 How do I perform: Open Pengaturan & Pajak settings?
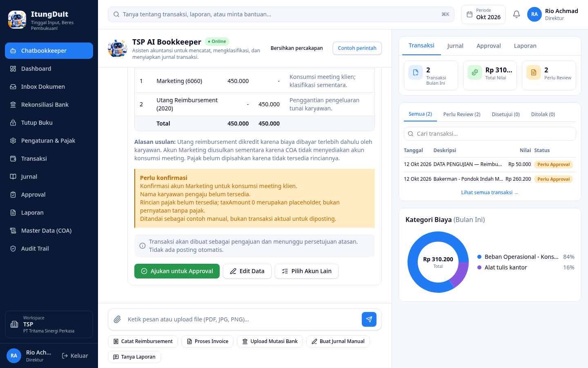[x=49, y=141]
